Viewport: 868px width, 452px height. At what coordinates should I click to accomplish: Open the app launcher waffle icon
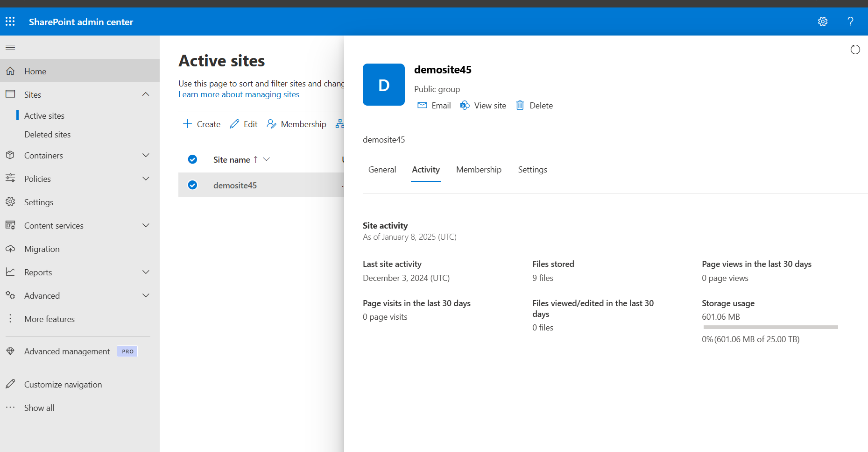[x=10, y=22]
